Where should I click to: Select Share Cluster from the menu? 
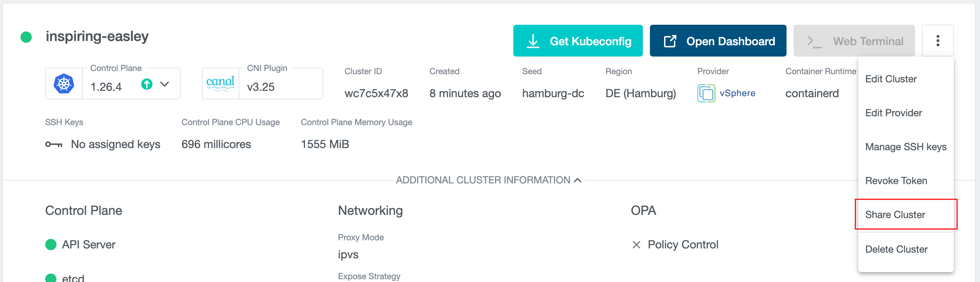point(895,214)
